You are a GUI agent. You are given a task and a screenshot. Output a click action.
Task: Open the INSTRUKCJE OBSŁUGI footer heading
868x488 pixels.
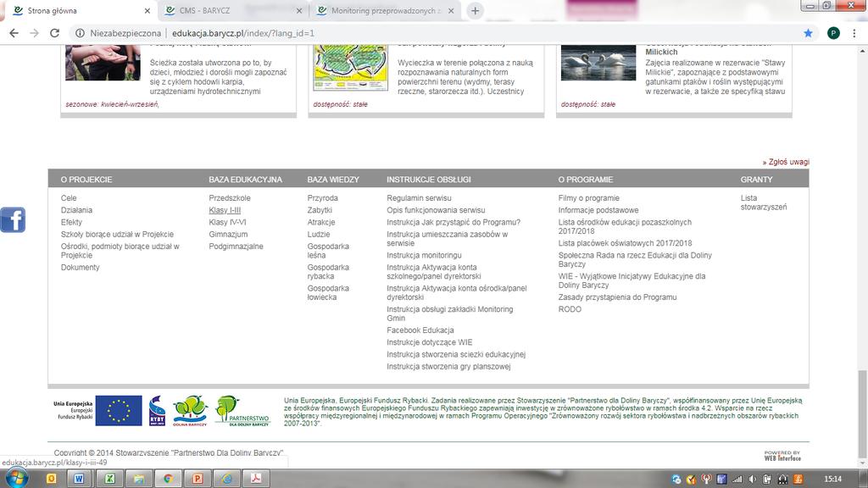click(x=428, y=180)
